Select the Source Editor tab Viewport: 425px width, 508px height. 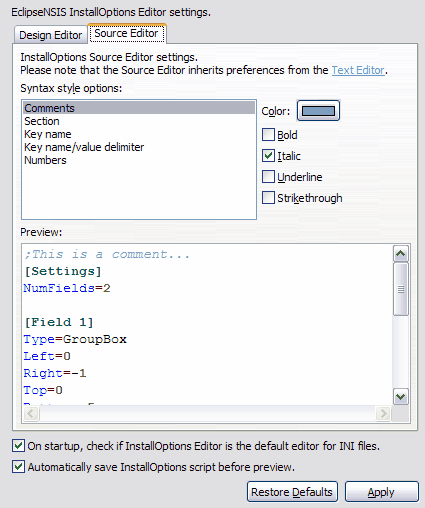pyautogui.click(x=126, y=33)
